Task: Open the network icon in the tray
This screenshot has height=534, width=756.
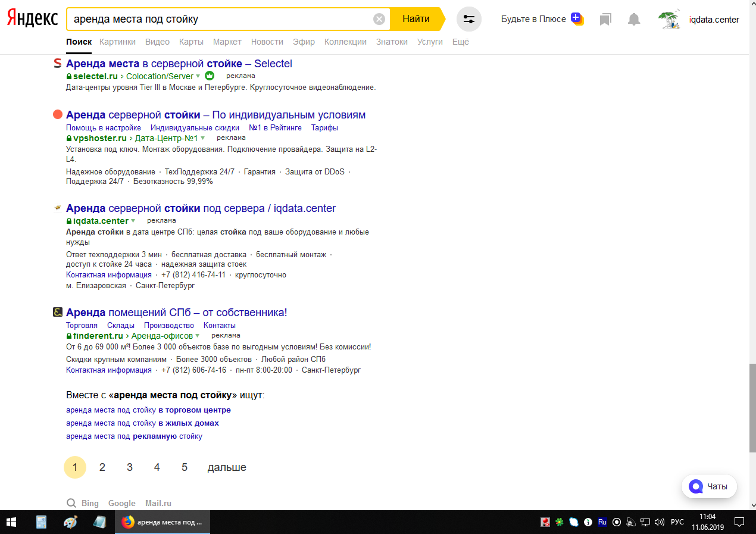Action: click(x=645, y=522)
